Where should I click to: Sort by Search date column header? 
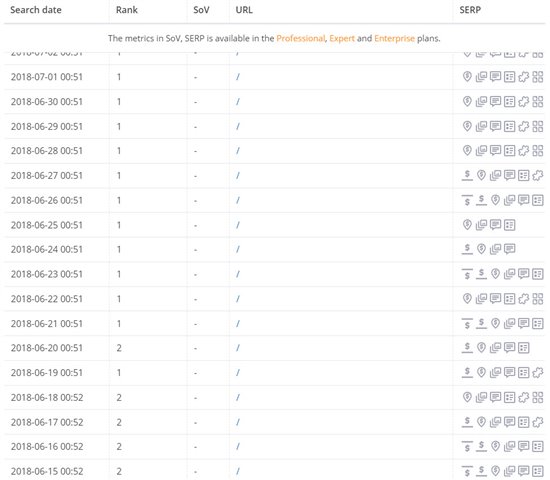pos(36,10)
